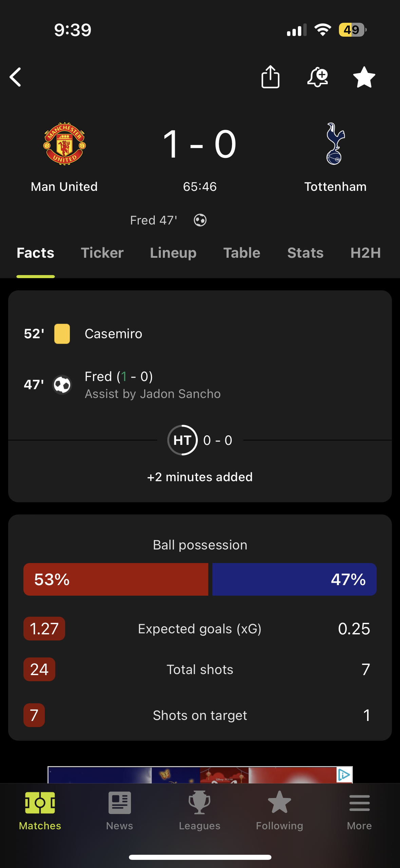Switch to the Lineup tab
Viewport: 400px width, 868px height.
coord(173,253)
